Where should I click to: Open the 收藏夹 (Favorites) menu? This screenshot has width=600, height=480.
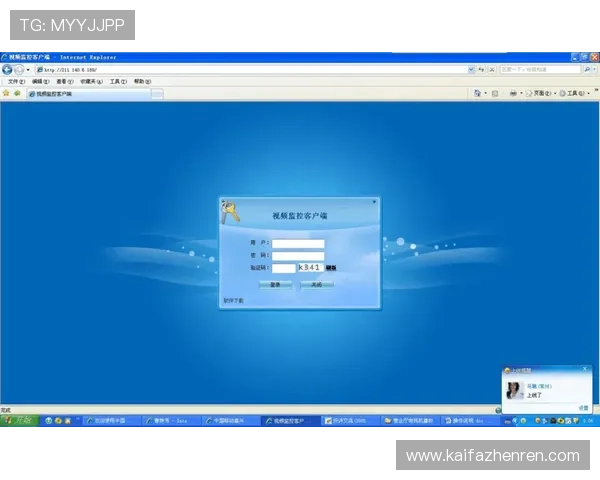[x=93, y=81]
